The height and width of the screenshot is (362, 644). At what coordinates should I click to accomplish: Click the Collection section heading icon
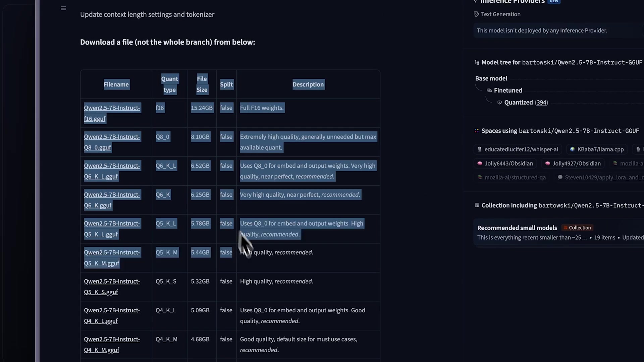click(x=477, y=205)
